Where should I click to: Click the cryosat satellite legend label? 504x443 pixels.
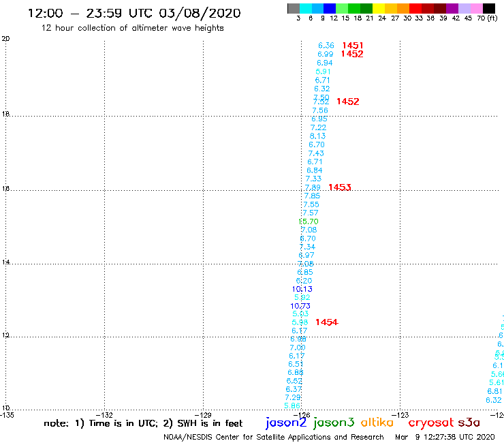click(x=431, y=423)
